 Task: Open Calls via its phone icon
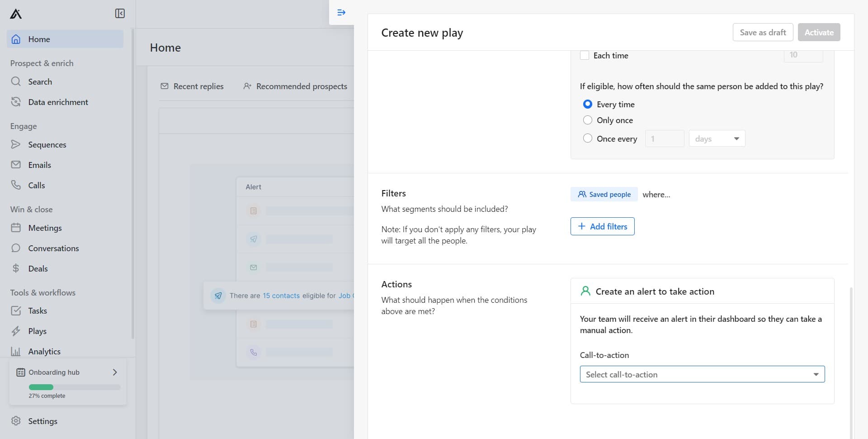pyautogui.click(x=16, y=185)
